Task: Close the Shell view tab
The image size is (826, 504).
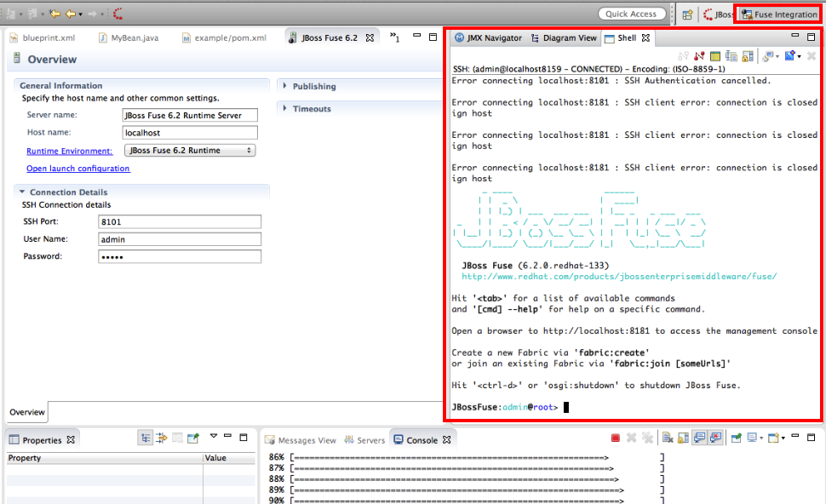Action: coord(645,38)
